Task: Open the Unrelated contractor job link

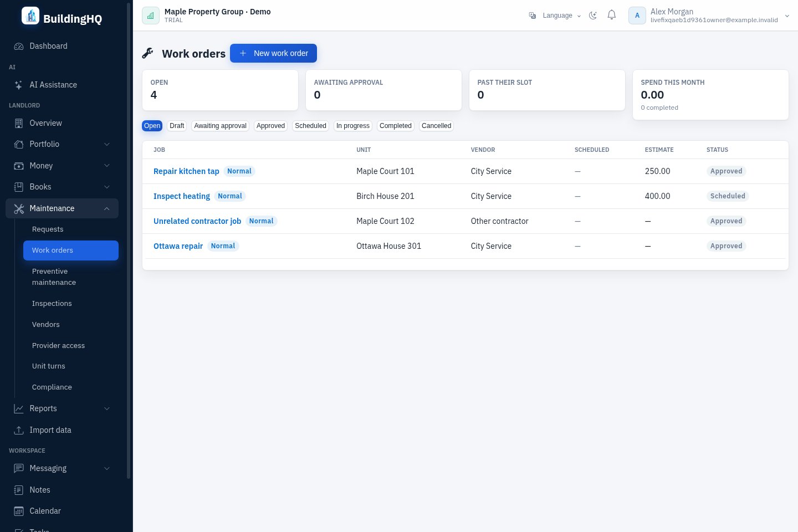Action: tap(197, 221)
